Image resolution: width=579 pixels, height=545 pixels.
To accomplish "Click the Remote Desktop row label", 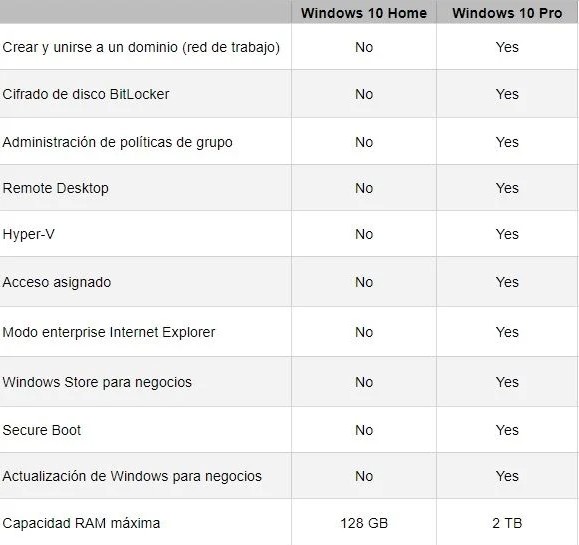I will (x=55, y=188).
